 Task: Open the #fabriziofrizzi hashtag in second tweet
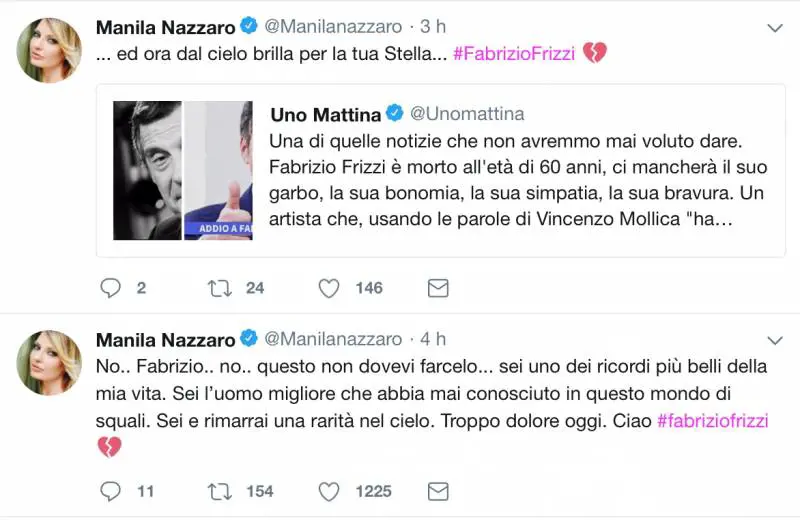click(x=712, y=421)
